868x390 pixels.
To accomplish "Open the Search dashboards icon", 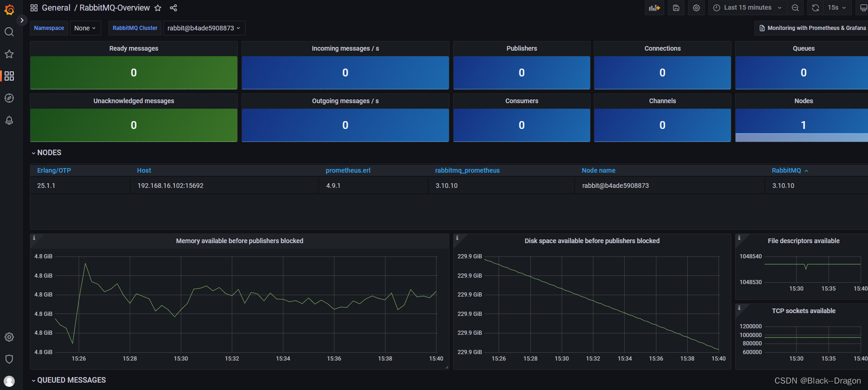I will [x=9, y=32].
